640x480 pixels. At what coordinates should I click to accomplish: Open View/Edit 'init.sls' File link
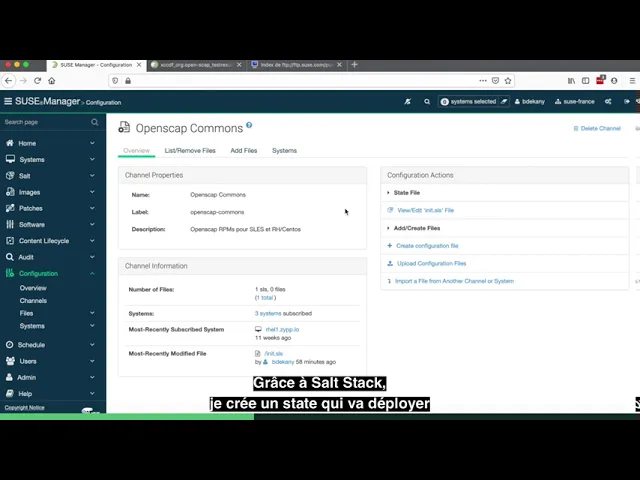click(425, 210)
